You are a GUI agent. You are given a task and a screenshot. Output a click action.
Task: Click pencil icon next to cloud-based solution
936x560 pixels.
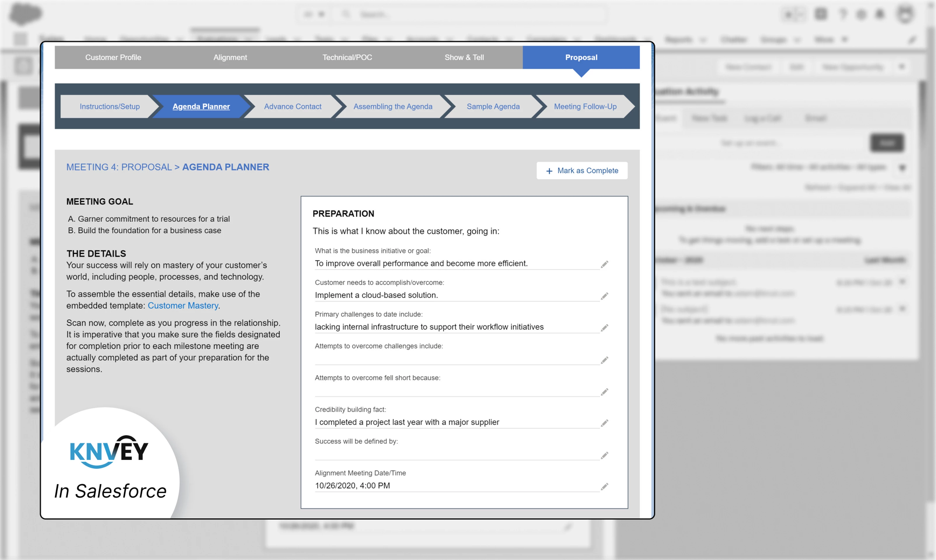tap(604, 296)
